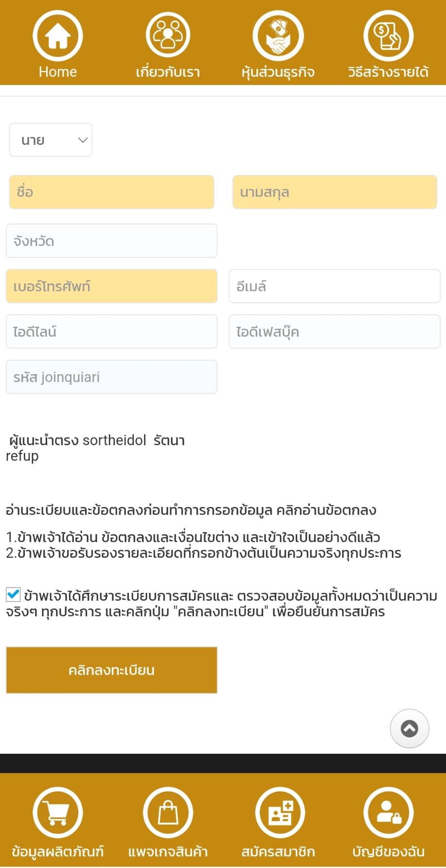
Task: Tap the Home house icon
Action: 58,36
